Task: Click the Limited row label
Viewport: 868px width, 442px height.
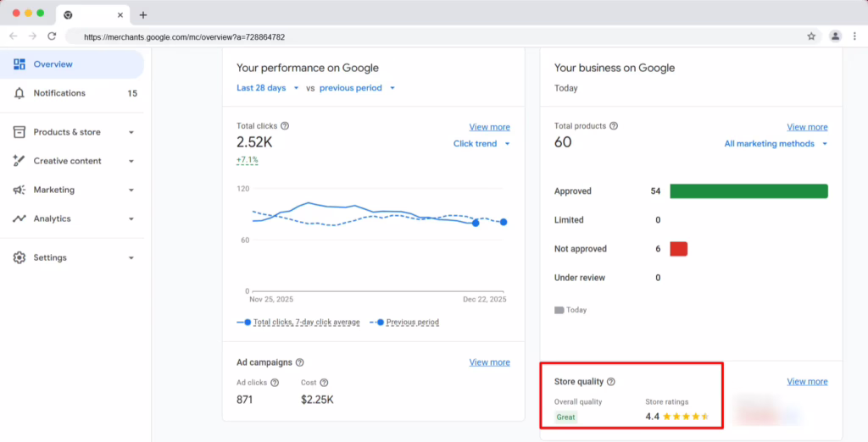Action: (x=569, y=220)
